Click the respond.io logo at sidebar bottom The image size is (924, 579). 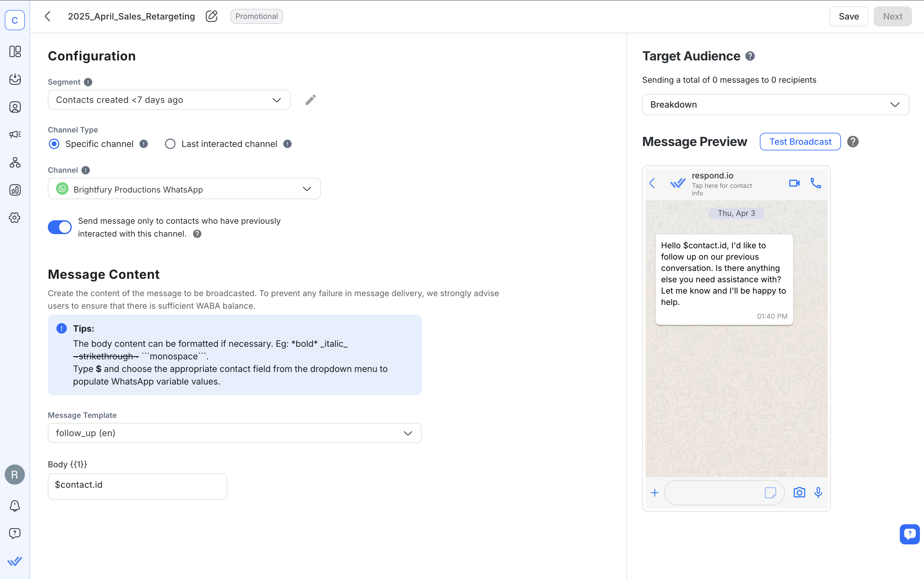pyautogui.click(x=14, y=561)
